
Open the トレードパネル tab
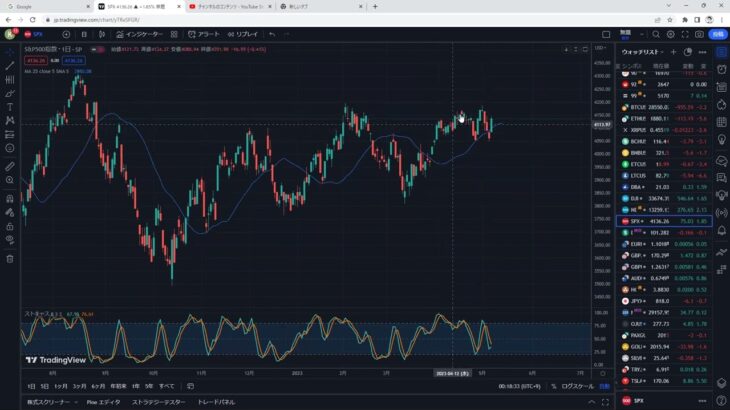pyautogui.click(x=216, y=402)
